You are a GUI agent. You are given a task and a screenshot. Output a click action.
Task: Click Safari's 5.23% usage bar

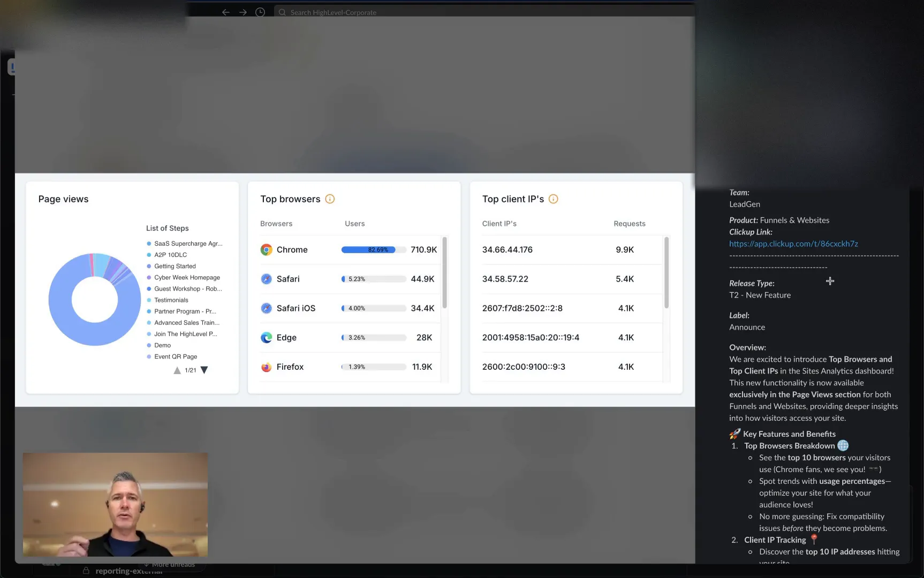[374, 279]
